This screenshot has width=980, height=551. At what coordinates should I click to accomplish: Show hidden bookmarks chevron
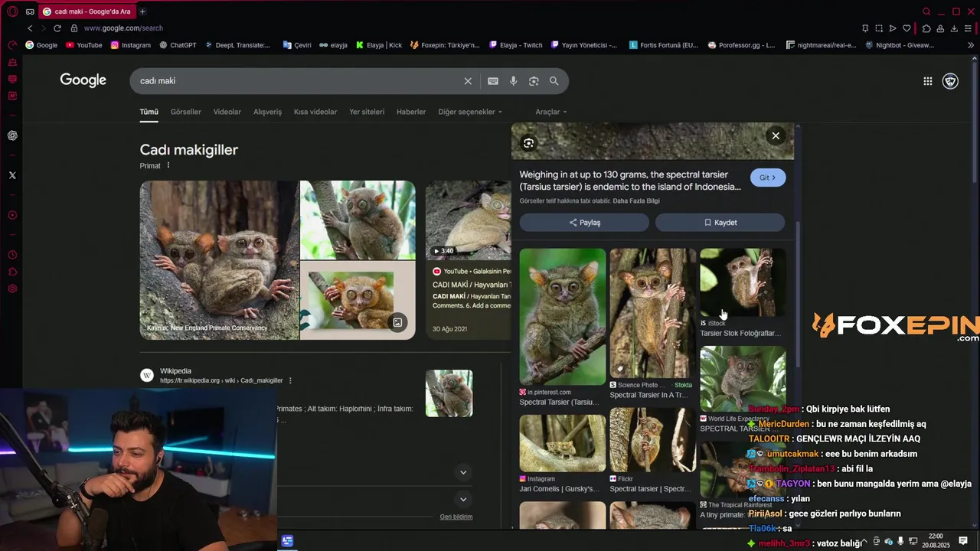971,45
